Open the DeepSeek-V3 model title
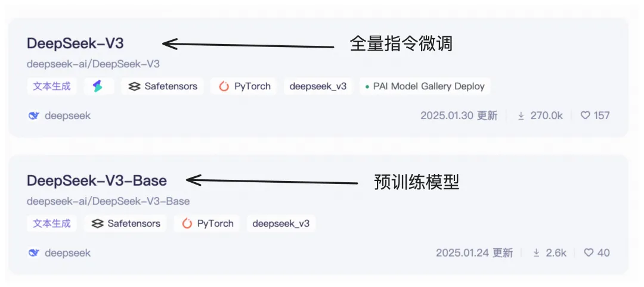 pos(75,43)
